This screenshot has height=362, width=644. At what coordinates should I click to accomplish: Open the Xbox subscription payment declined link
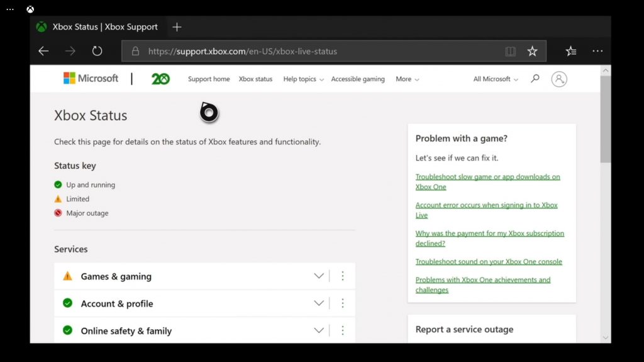489,238
